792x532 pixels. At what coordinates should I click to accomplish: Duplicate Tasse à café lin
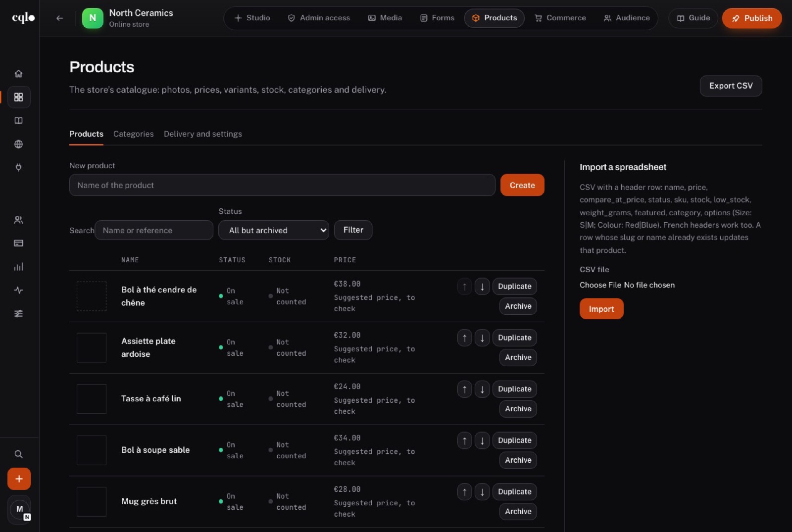pos(514,389)
